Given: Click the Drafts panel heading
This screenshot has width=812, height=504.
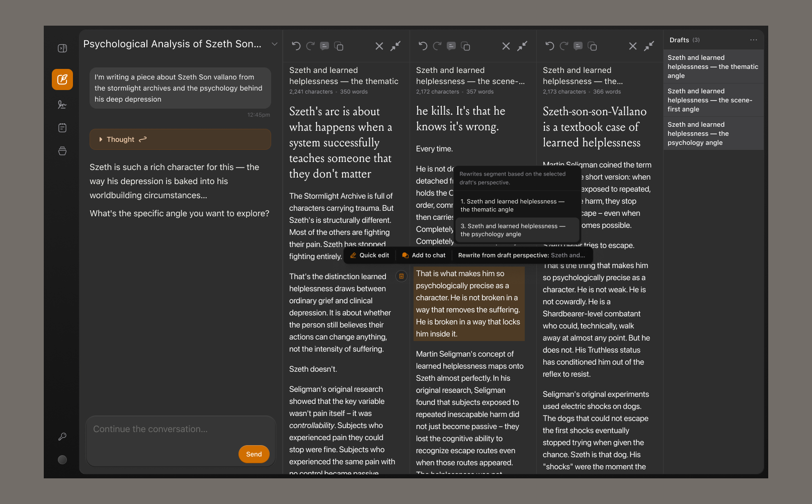Looking at the screenshot, I should (x=679, y=40).
